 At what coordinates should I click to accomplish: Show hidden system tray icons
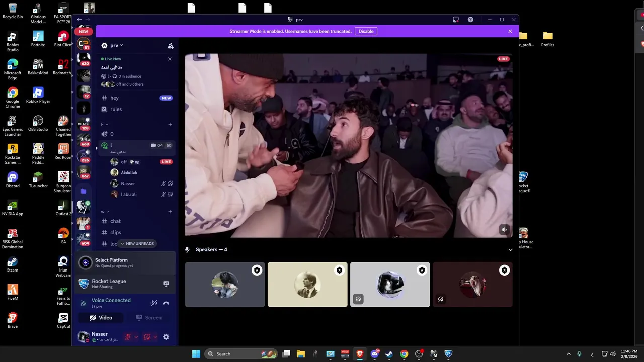click(x=569, y=354)
